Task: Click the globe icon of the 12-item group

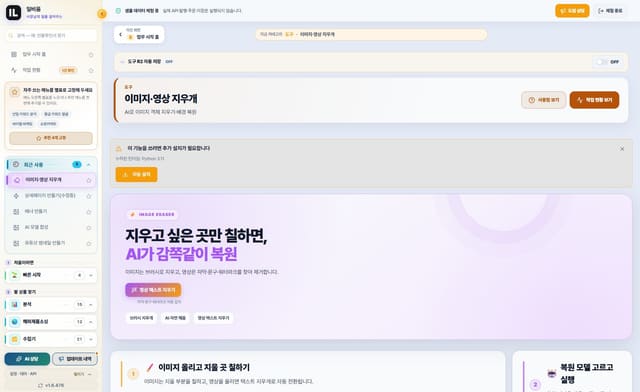Action: pyautogui.click(x=15, y=322)
